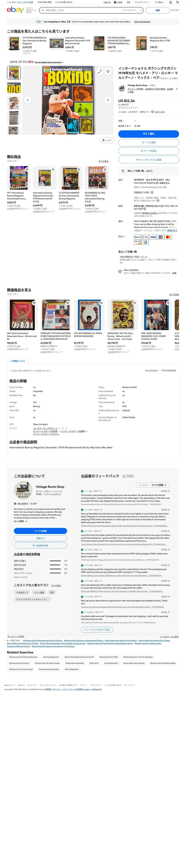Click the ストアを訪問 button
Screen dimensions: 186x868
point(41,531)
